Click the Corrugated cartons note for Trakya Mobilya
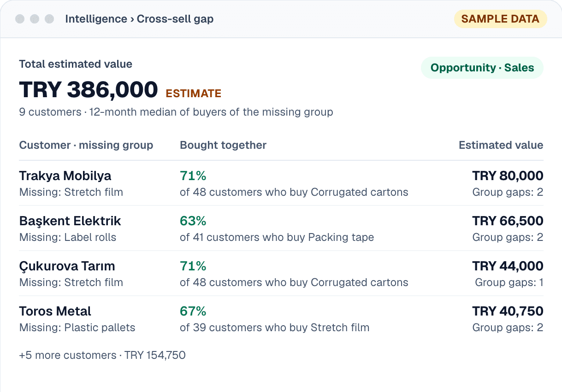The height and width of the screenshot is (392, 562). [x=294, y=192]
